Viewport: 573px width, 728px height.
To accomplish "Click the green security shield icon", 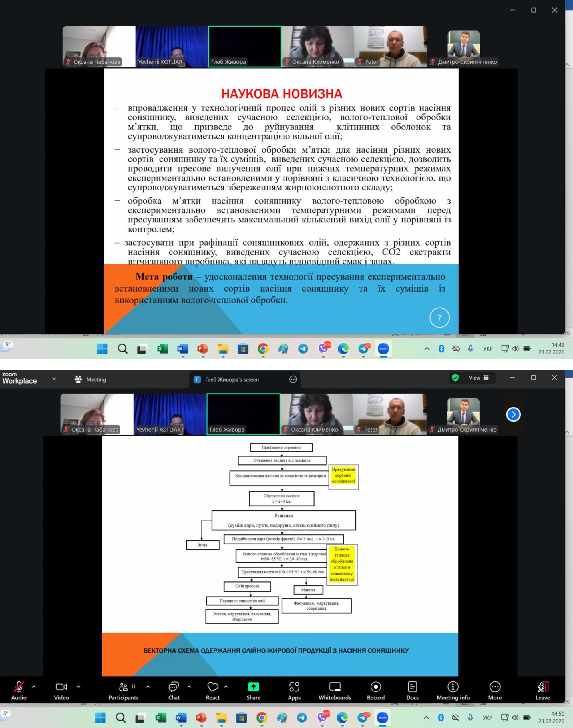I will tap(455, 378).
